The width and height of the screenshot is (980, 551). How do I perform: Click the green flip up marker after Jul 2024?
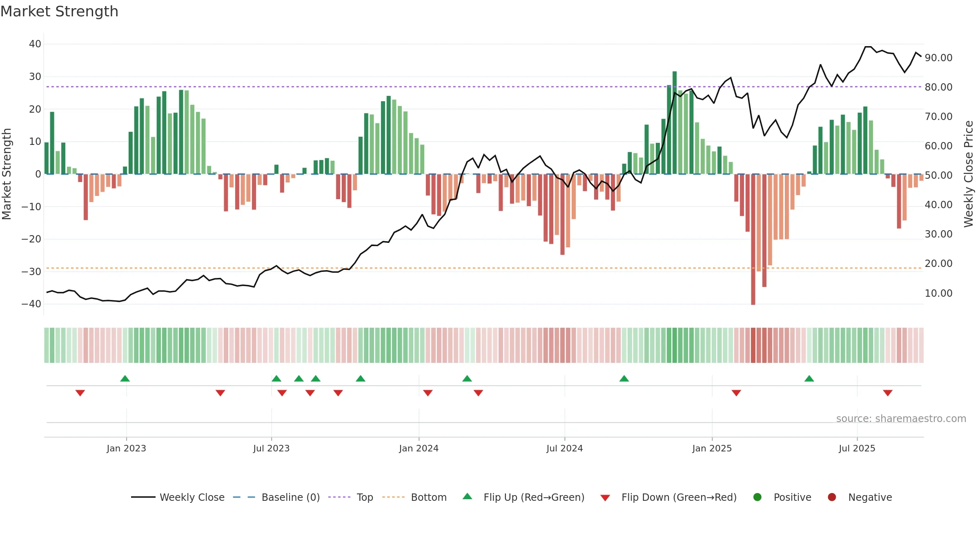pyautogui.click(x=624, y=378)
